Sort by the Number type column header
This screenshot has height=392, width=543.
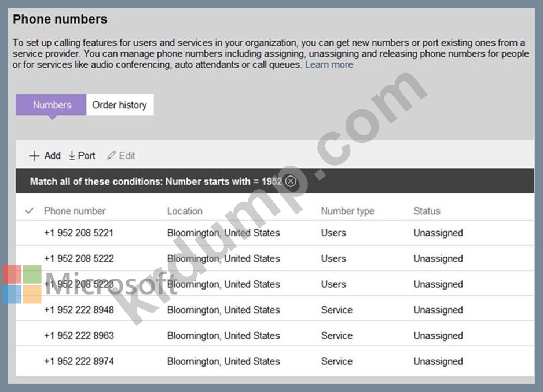[x=347, y=211]
